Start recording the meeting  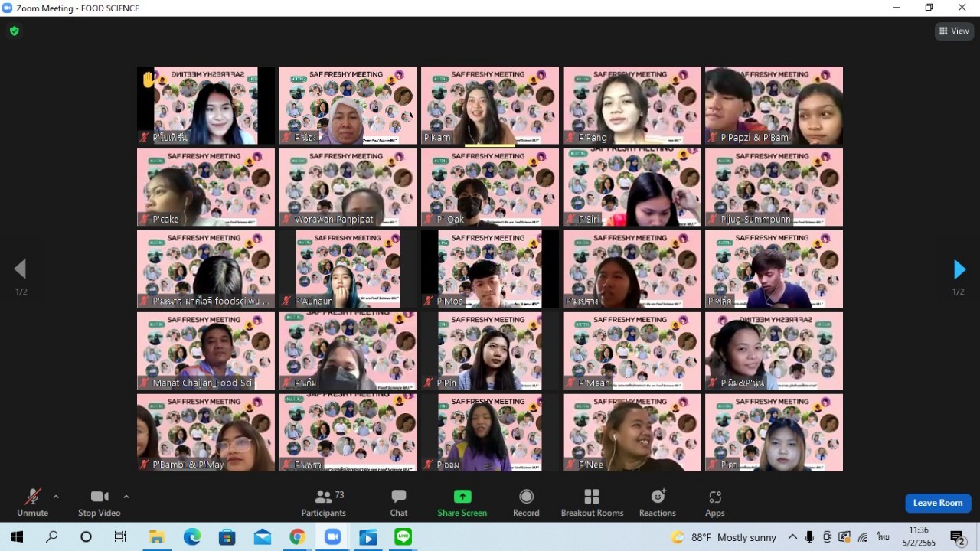click(x=526, y=504)
